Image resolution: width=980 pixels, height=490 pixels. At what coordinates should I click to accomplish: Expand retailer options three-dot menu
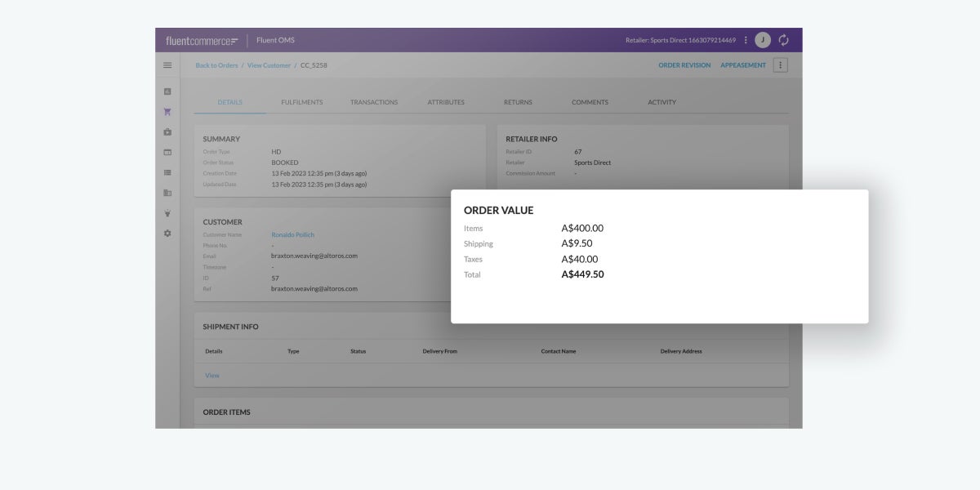[x=746, y=40]
